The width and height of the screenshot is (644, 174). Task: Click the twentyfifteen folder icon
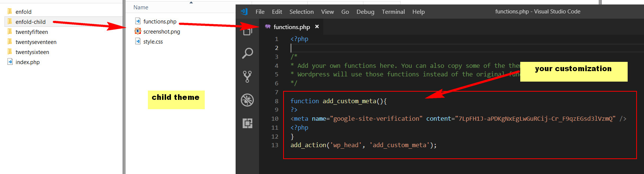[10, 32]
